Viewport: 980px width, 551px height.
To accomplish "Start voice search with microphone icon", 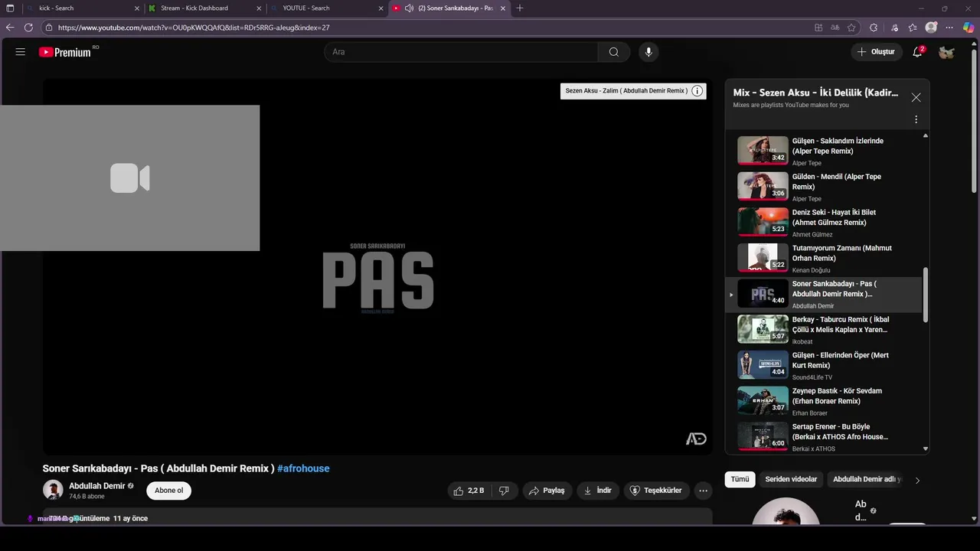I will coord(648,52).
